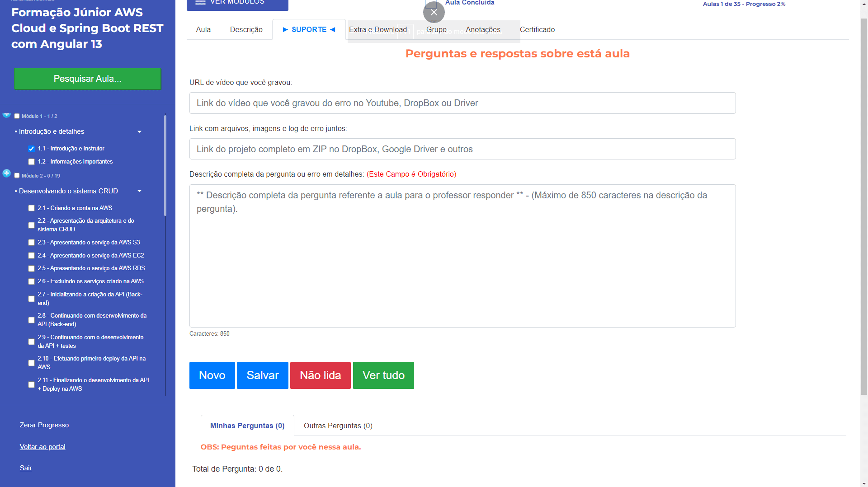Open the Certificado tab
Image resolution: width=868 pixels, height=487 pixels.
tap(537, 29)
